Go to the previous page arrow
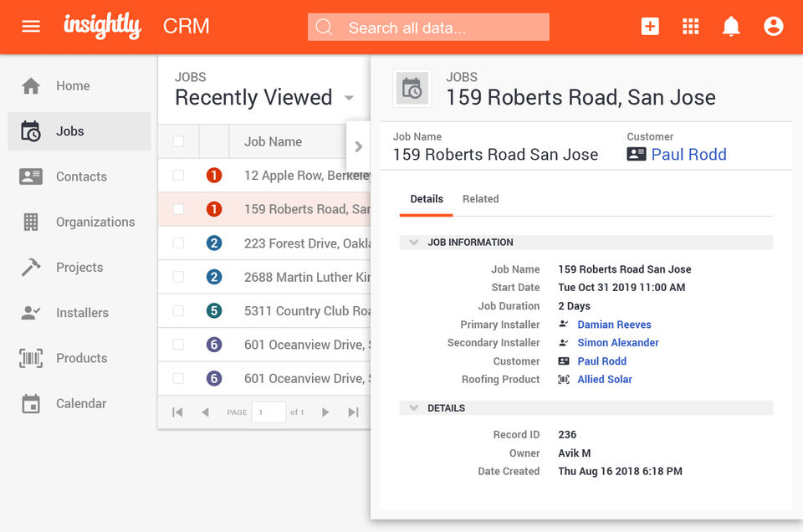The width and height of the screenshot is (803, 532). click(x=206, y=412)
